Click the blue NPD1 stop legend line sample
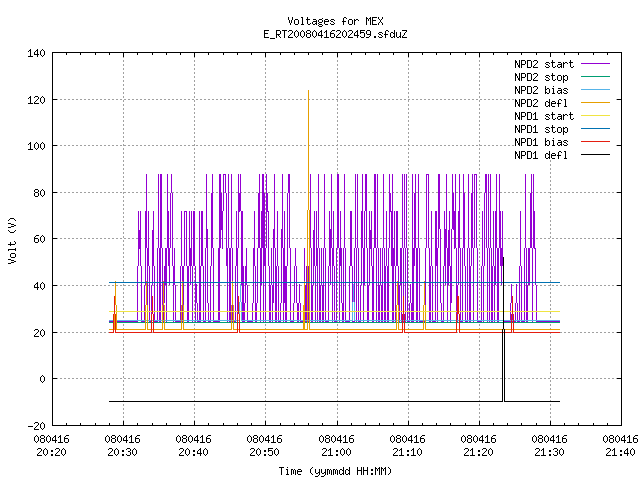 point(595,129)
